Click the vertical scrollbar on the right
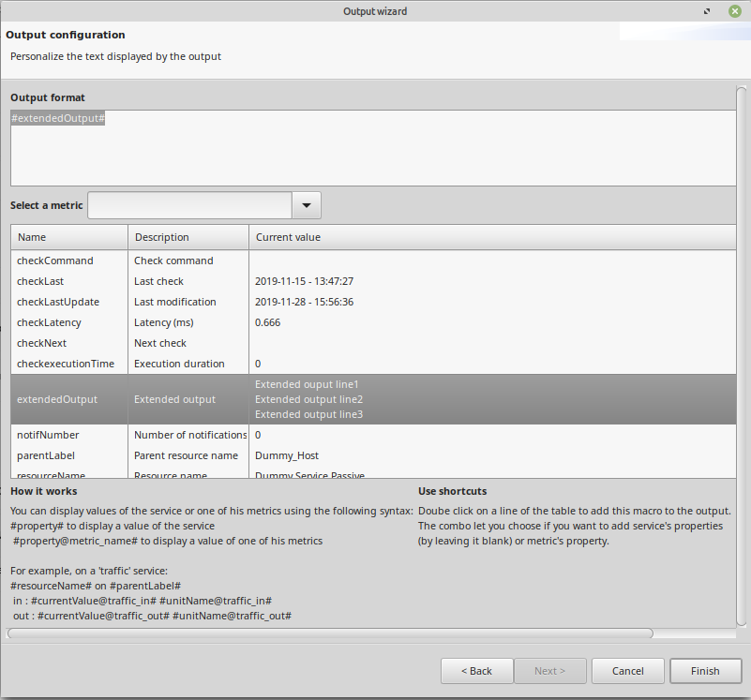Screen dimensions: 751x700 pos(741,356)
